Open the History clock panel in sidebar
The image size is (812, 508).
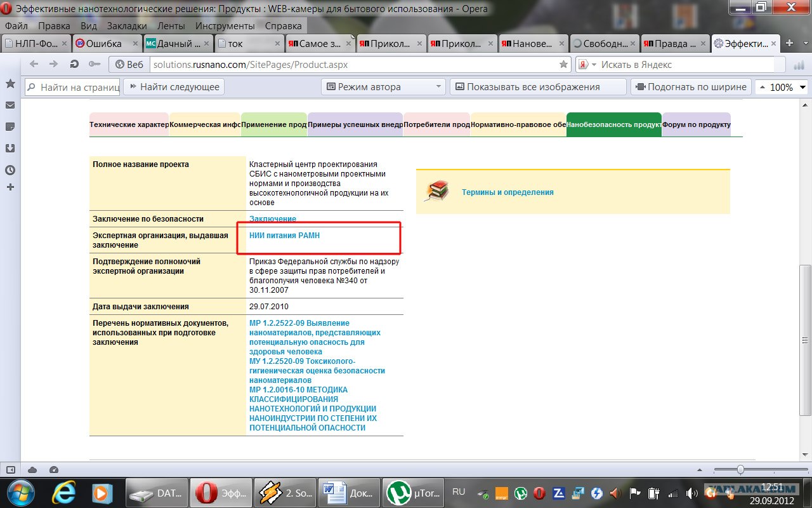10,170
